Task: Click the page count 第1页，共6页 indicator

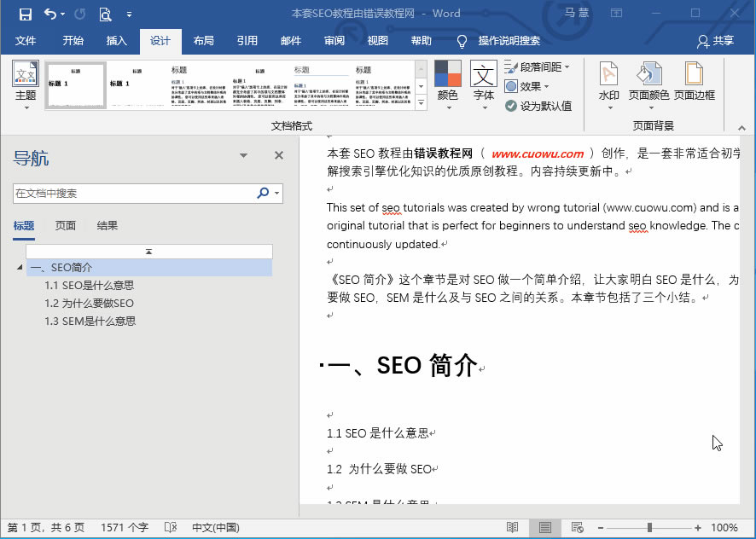Action: (x=46, y=528)
